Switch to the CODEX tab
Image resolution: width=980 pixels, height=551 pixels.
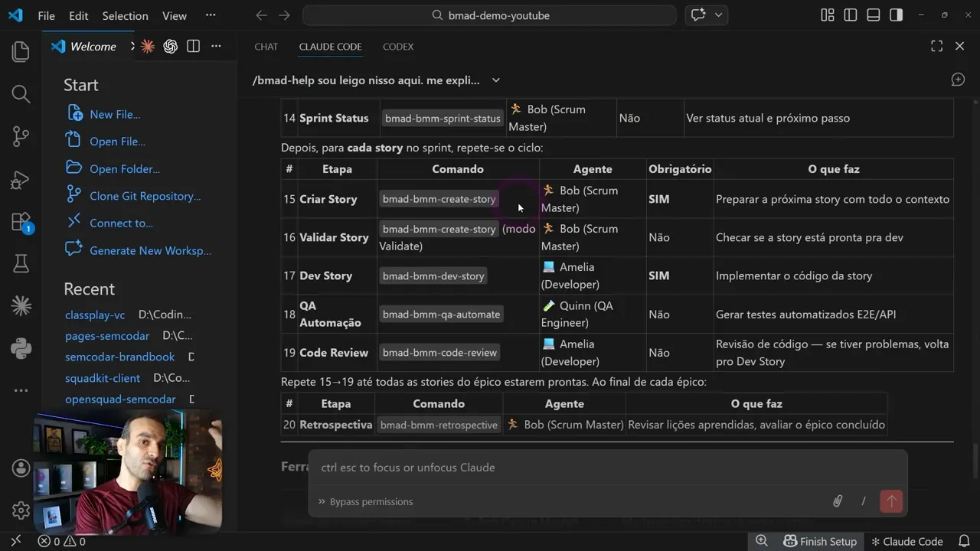(398, 47)
